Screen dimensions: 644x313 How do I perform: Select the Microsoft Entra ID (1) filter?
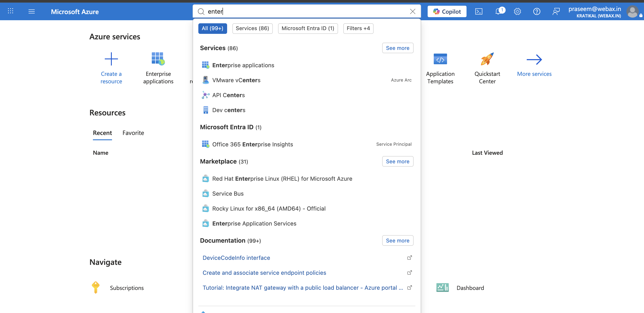pos(308,28)
